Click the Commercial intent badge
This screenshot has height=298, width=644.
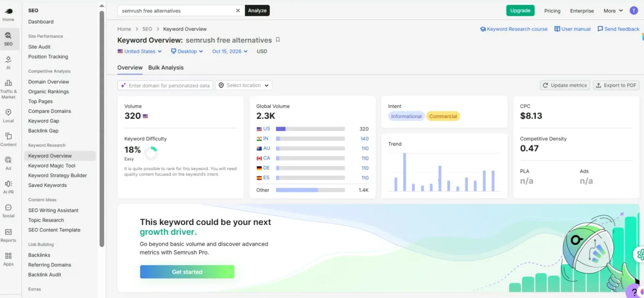tap(443, 116)
